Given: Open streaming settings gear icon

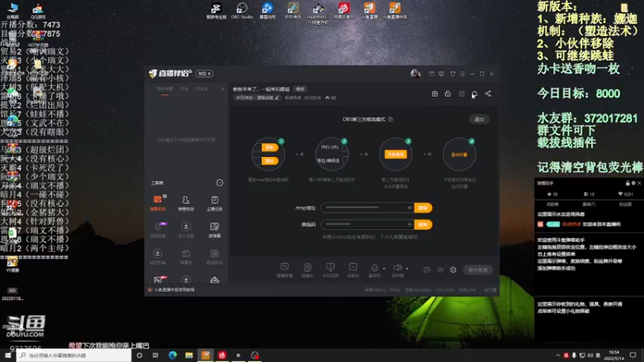Looking at the screenshot, I should (x=453, y=269).
